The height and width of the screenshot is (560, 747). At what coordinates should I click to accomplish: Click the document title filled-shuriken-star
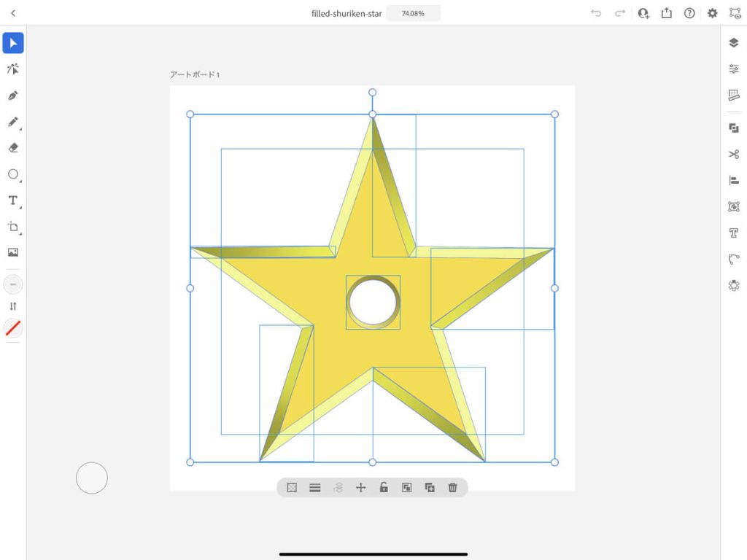click(347, 14)
